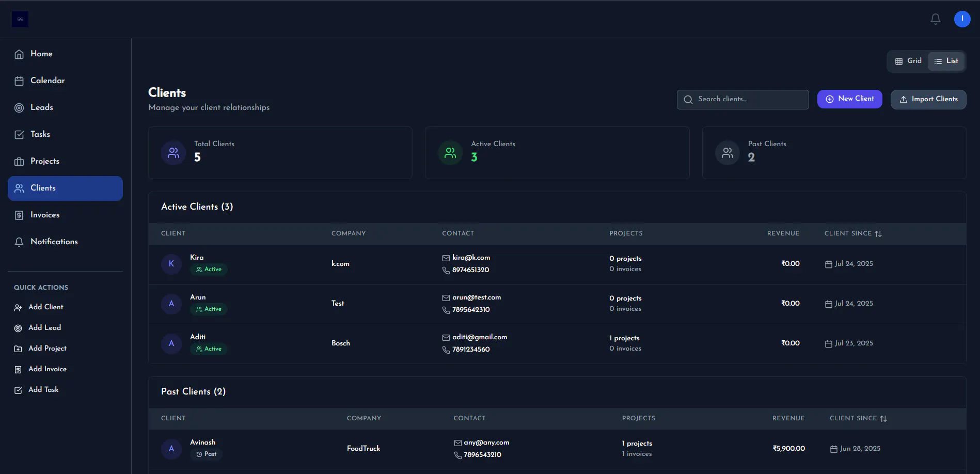The image size is (980, 474).
Task: Open Calendar from the sidebar
Action: click(65, 81)
